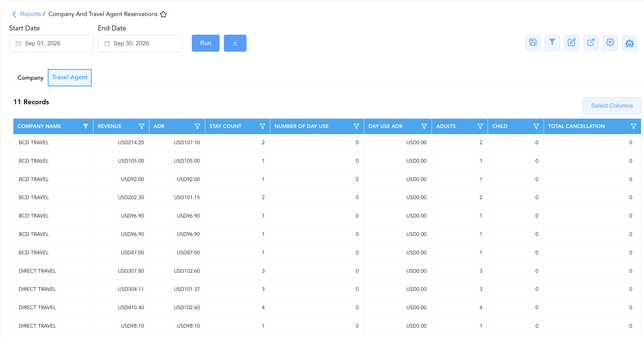Filter the Adults column
Screen dimensions: 644x338
pos(480,126)
